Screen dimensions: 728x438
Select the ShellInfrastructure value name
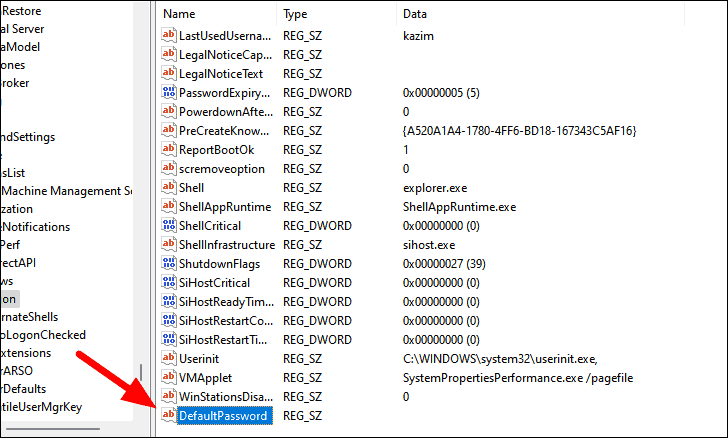[227, 245]
